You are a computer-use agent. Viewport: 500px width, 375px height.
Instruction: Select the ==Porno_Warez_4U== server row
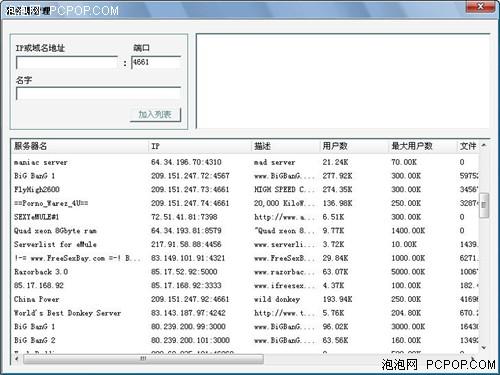click(x=245, y=203)
